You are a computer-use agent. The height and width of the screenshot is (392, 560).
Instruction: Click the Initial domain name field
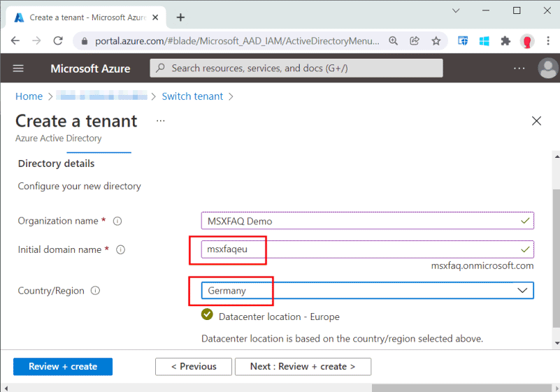coord(368,249)
